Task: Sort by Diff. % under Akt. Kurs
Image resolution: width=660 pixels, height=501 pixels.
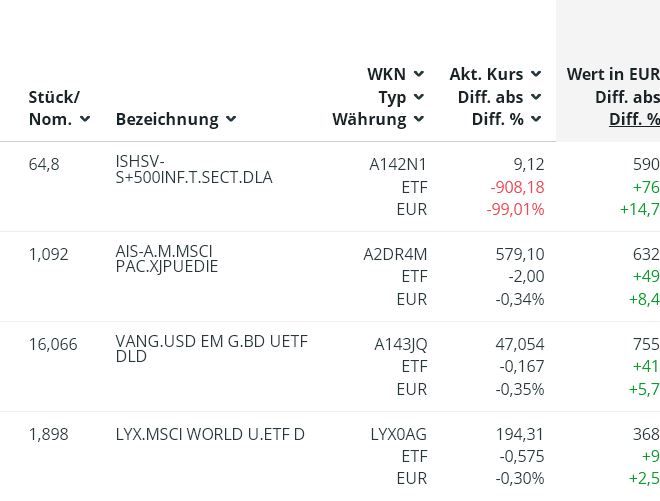Action: 536,119
